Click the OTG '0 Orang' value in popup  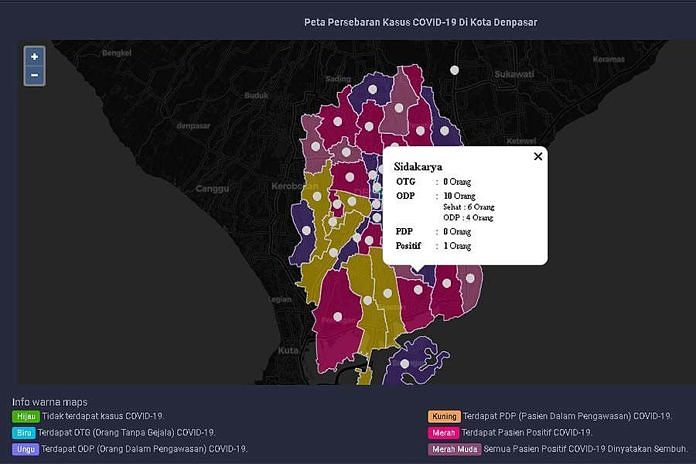457,182
